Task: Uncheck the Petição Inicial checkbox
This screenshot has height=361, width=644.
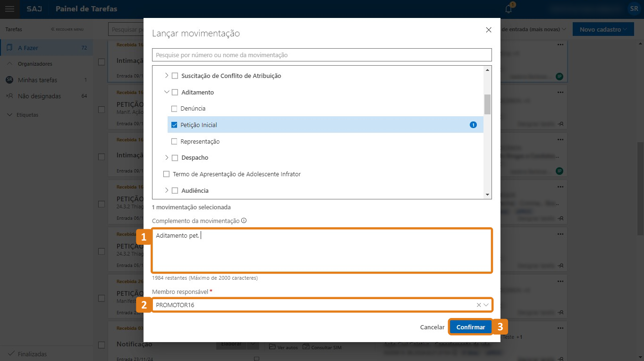Action: [174, 125]
